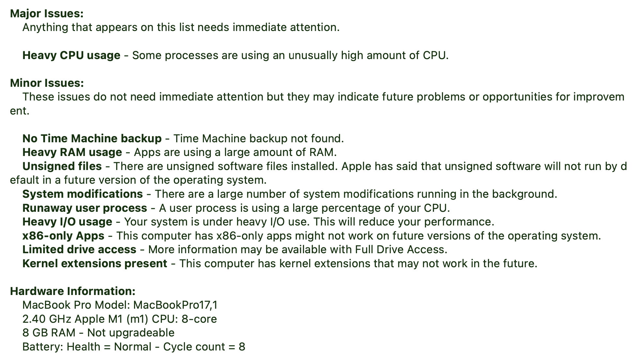Click the Time Machine backup not found text
This screenshot has width=644, height=357.
point(258,139)
